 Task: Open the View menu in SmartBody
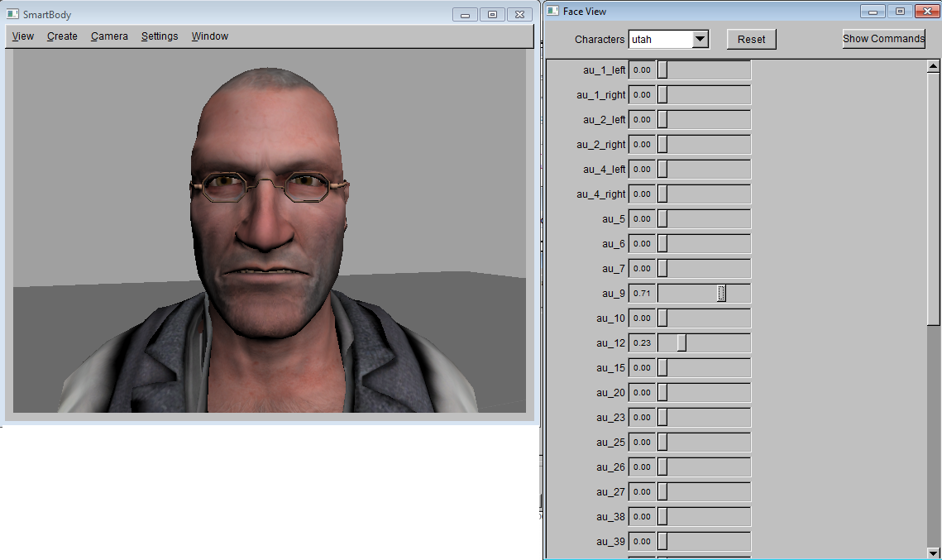23,36
